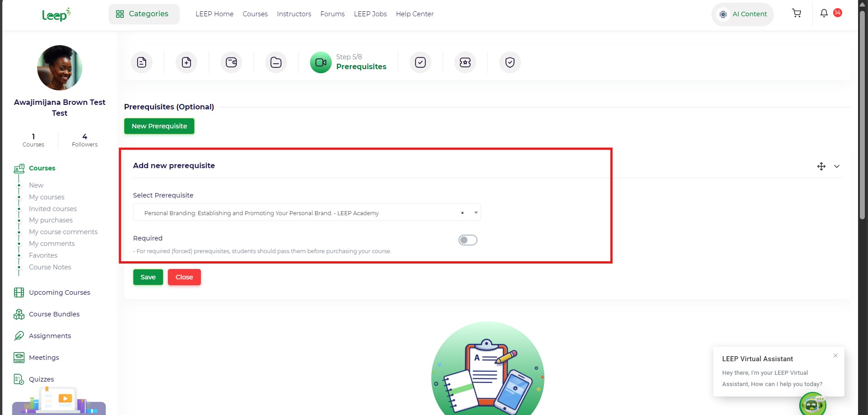Click the move handle icon for prerequisite
This screenshot has height=415, width=868.
(821, 166)
